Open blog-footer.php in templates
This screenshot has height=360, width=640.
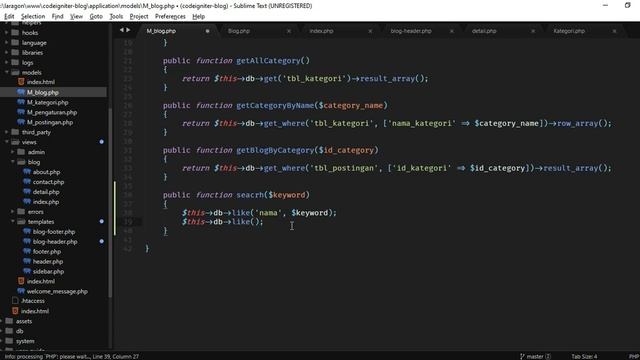(54, 232)
